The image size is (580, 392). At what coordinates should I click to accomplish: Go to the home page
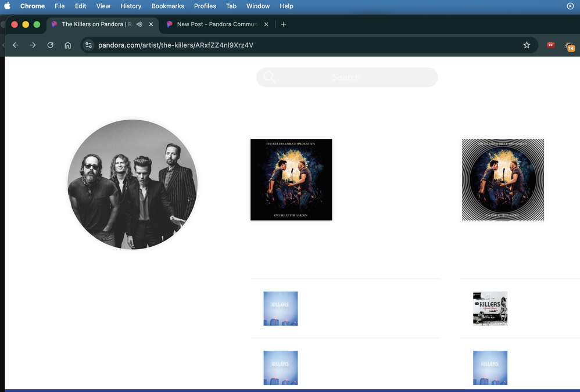pyautogui.click(x=67, y=45)
